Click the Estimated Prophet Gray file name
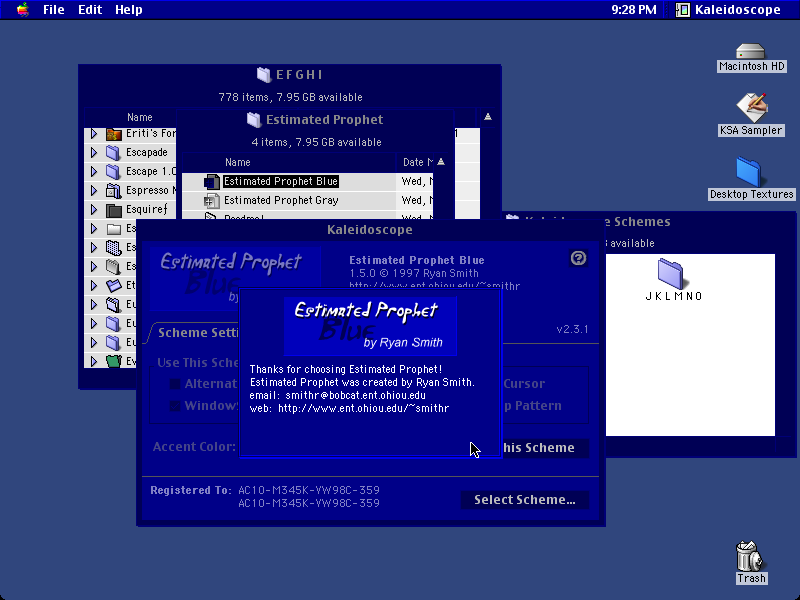 click(x=281, y=201)
